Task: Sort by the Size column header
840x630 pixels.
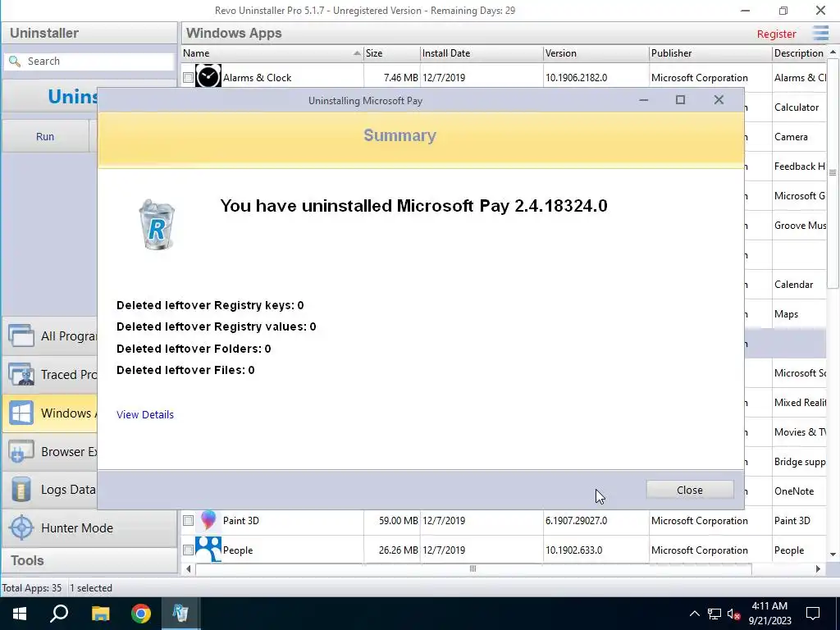Action: (x=391, y=53)
